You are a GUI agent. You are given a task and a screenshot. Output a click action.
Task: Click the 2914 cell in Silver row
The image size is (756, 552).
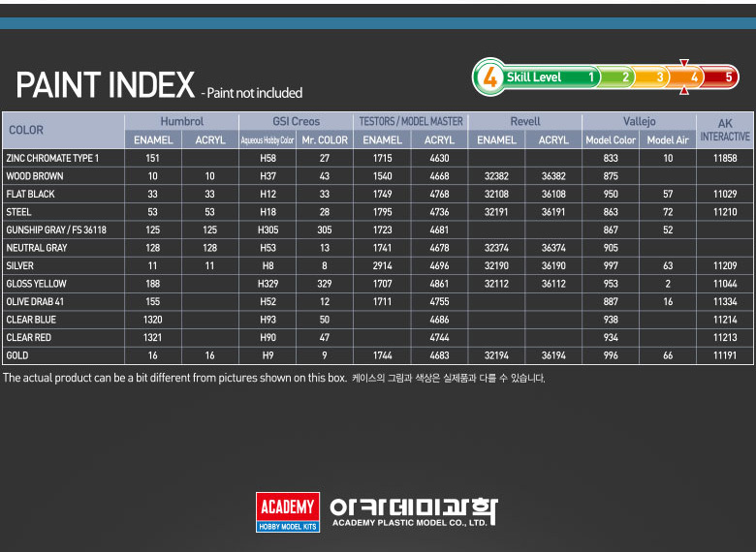click(382, 266)
